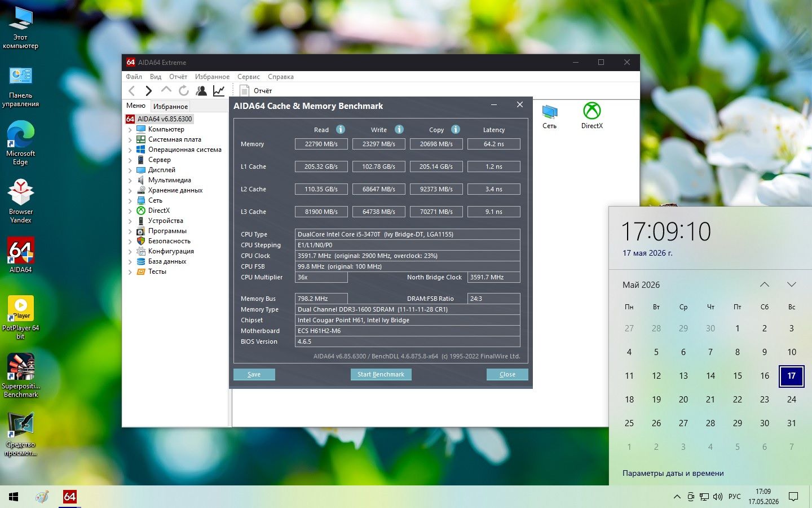This screenshot has height=508, width=812.
Task: Go to next month in calendar
Action: [792, 284]
